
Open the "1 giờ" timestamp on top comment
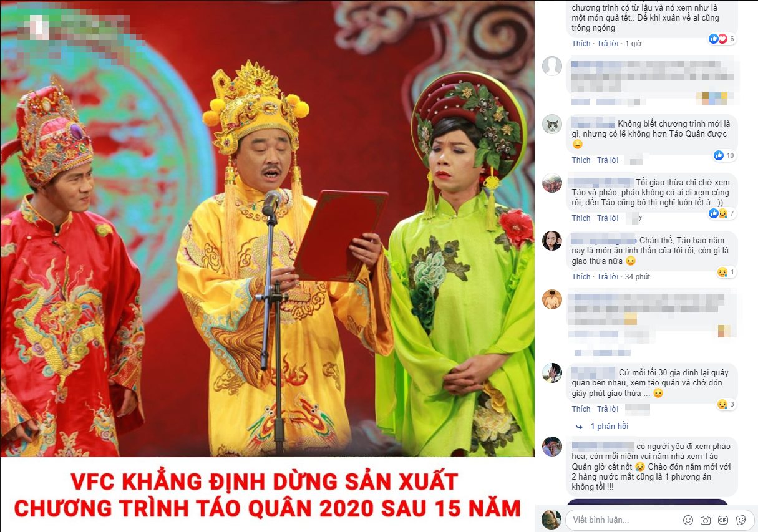click(633, 44)
